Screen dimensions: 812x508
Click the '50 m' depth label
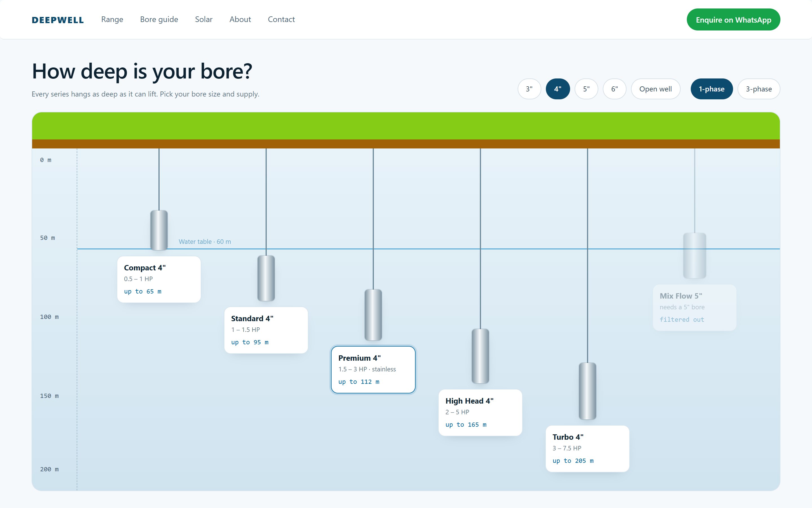click(47, 238)
